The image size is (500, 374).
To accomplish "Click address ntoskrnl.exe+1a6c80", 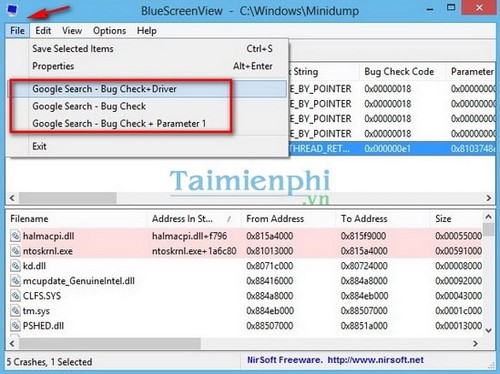I will [x=194, y=251].
